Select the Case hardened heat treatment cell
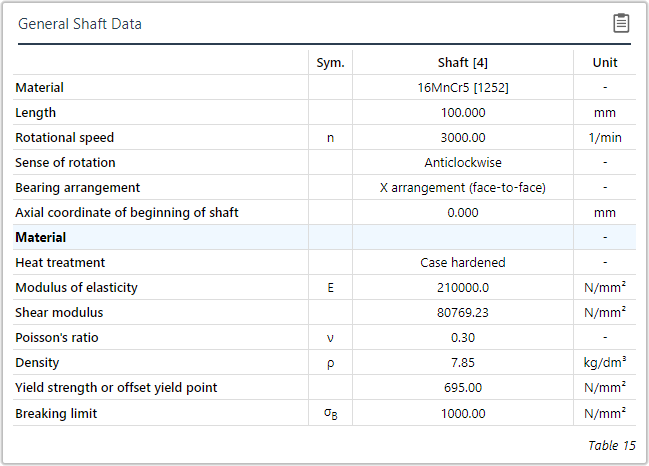 point(463,263)
